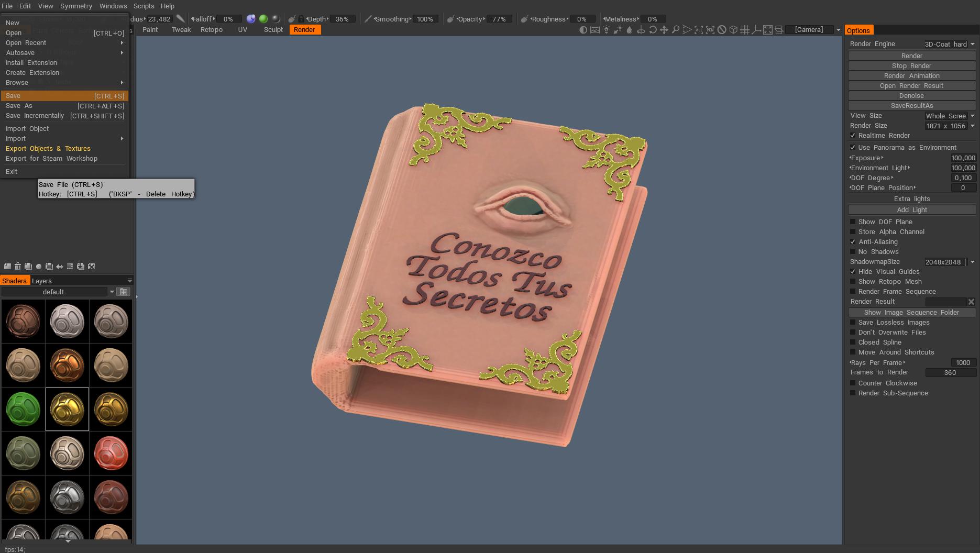Click the merge down arrow icon
The image size is (980, 553).
coord(81,267)
